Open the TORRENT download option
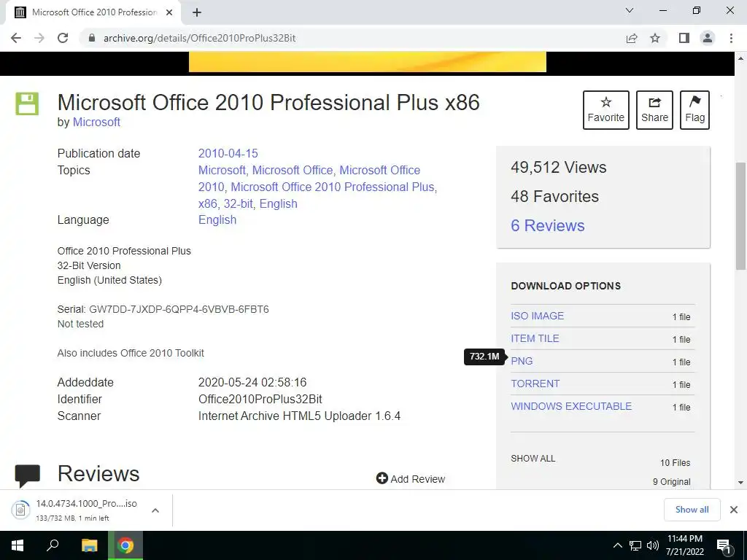 coord(535,384)
